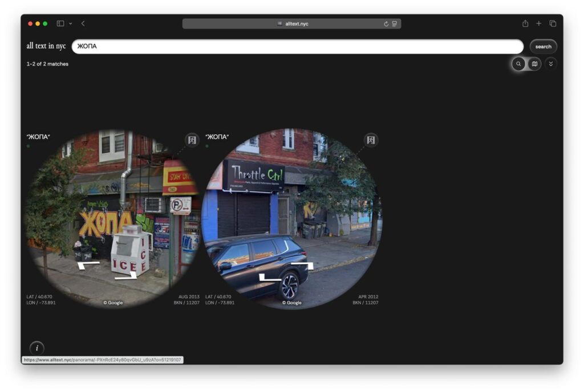584x392 pixels.
Task: Switch to search list view toggle
Action: pos(518,64)
